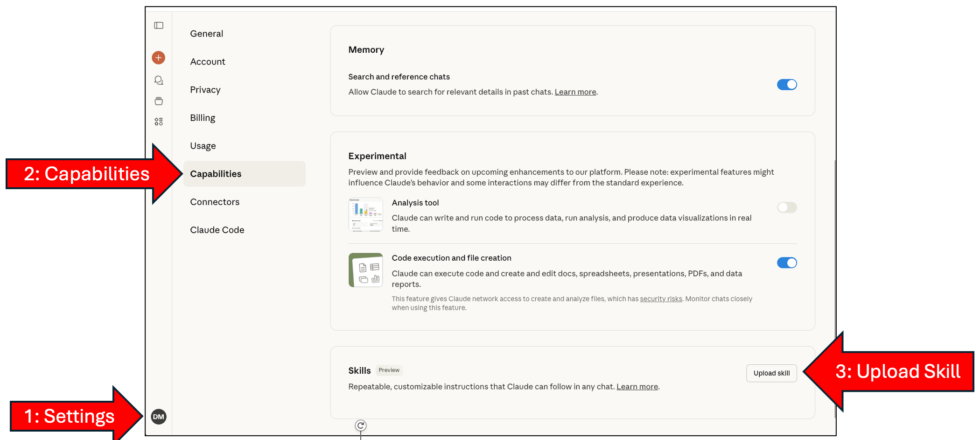Click the DM profile avatar
This screenshot has height=440, width=980.
[x=159, y=417]
